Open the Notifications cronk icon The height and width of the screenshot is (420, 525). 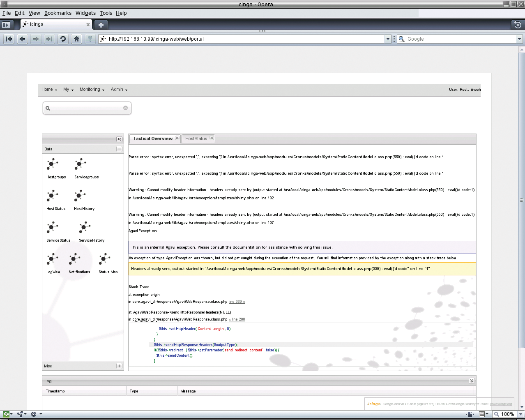[74, 259]
